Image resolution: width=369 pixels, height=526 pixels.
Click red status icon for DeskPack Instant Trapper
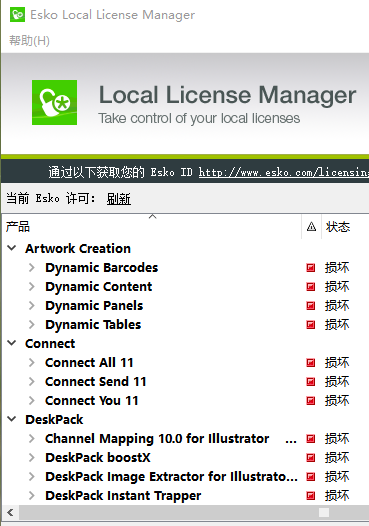(x=311, y=495)
